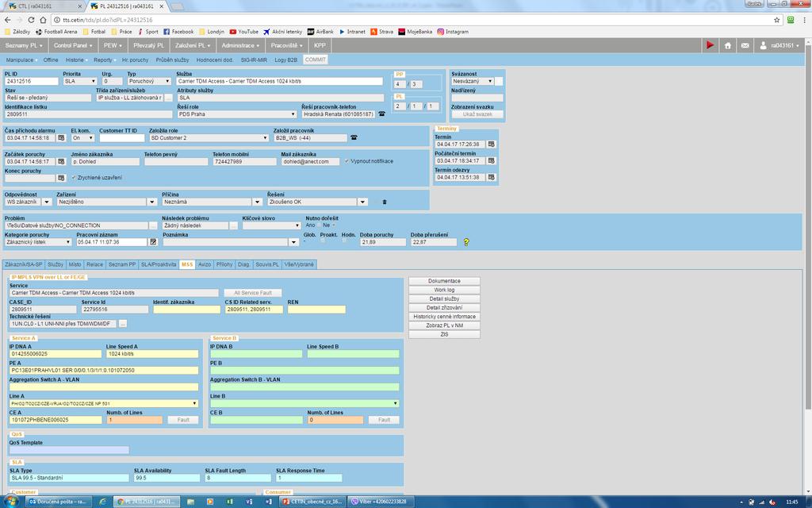
Task: Click the Dokumentace button
Action: pyautogui.click(x=444, y=281)
